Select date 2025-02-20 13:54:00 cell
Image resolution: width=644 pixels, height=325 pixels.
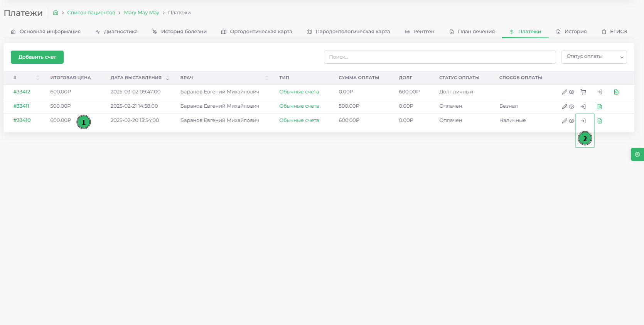pyautogui.click(x=135, y=120)
